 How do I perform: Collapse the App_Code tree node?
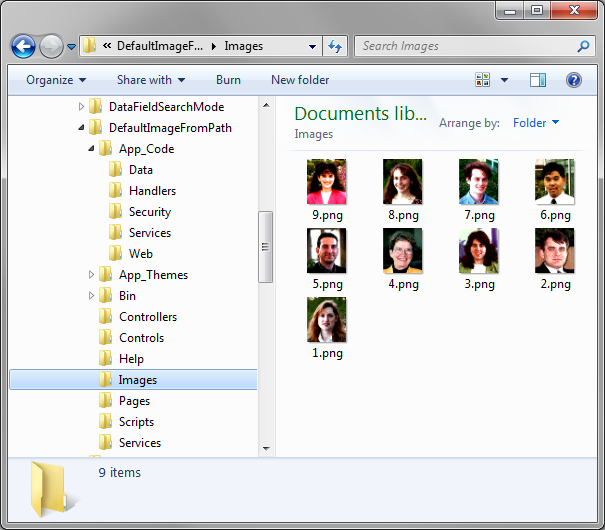(x=93, y=149)
